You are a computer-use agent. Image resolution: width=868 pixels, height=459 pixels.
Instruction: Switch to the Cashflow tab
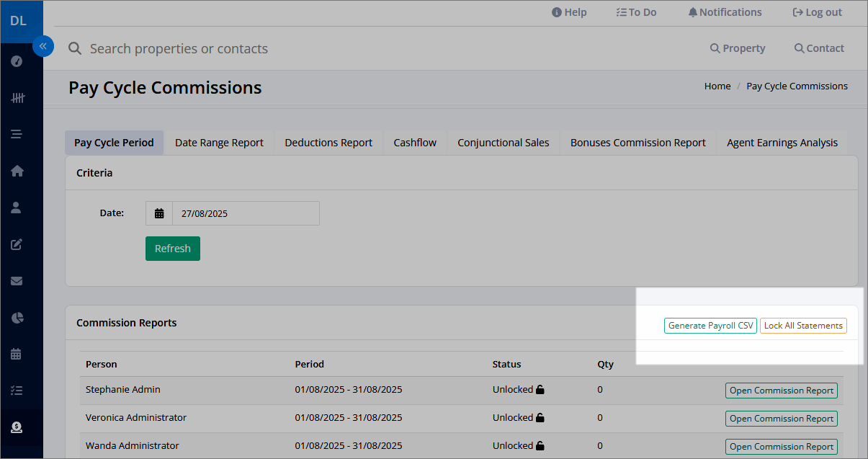pyautogui.click(x=415, y=143)
